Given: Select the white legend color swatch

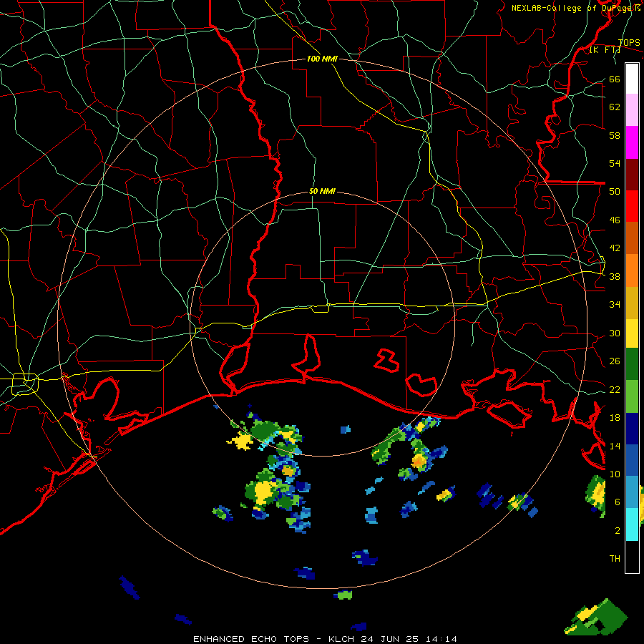Looking at the screenshot, I should point(632,79).
